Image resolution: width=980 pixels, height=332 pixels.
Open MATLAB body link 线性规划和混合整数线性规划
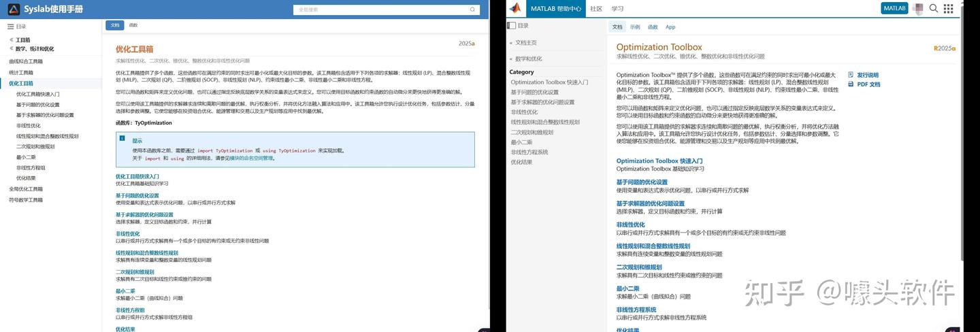(x=653, y=246)
